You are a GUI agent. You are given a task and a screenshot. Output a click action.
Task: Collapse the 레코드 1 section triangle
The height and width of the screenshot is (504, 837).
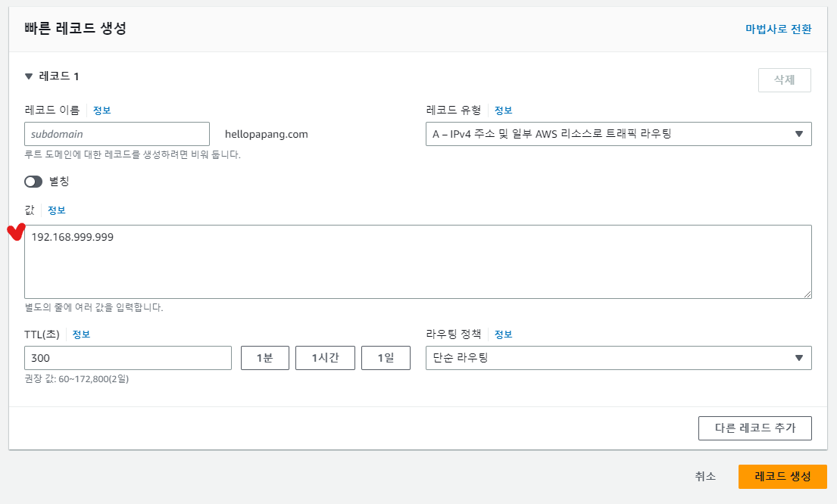tap(29, 76)
